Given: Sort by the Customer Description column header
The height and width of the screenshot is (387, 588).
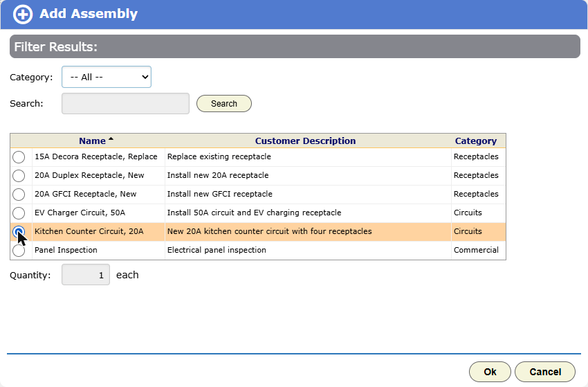Looking at the screenshot, I should pos(305,141).
